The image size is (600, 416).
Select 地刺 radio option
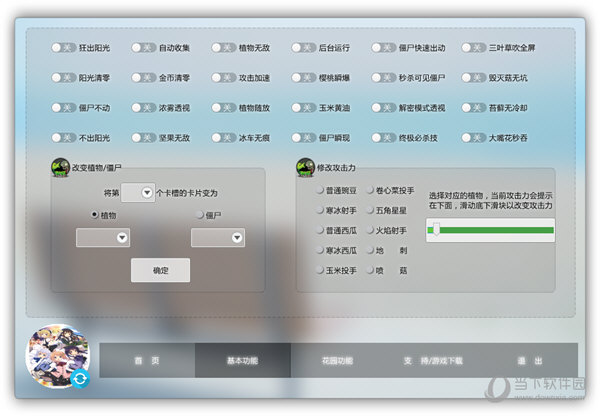[370, 250]
